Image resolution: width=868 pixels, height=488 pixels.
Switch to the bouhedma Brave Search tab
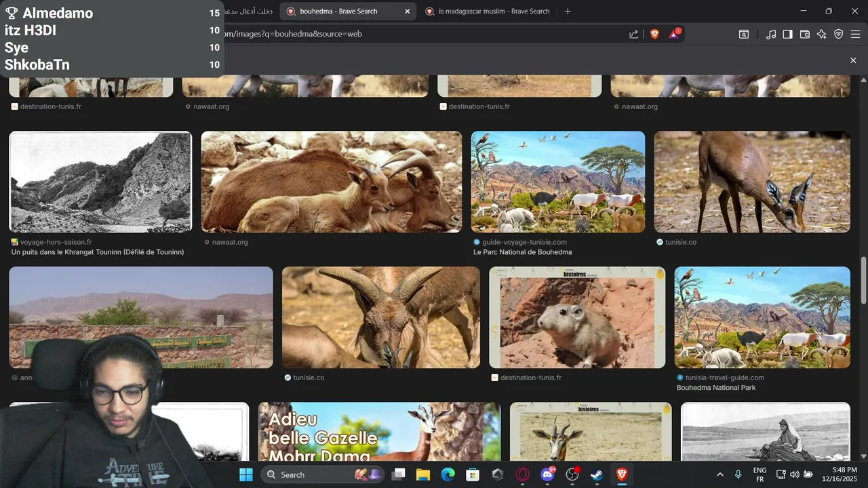(x=349, y=11)
